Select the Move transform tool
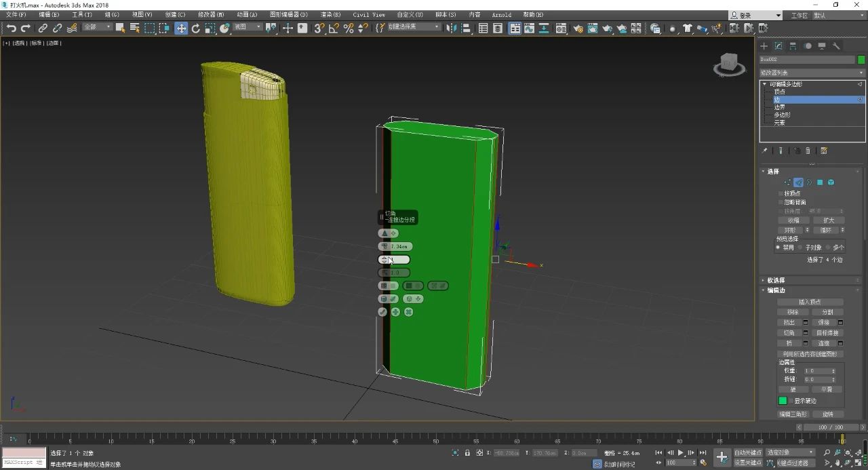This screenshot has width=868, height=470. 181,28
